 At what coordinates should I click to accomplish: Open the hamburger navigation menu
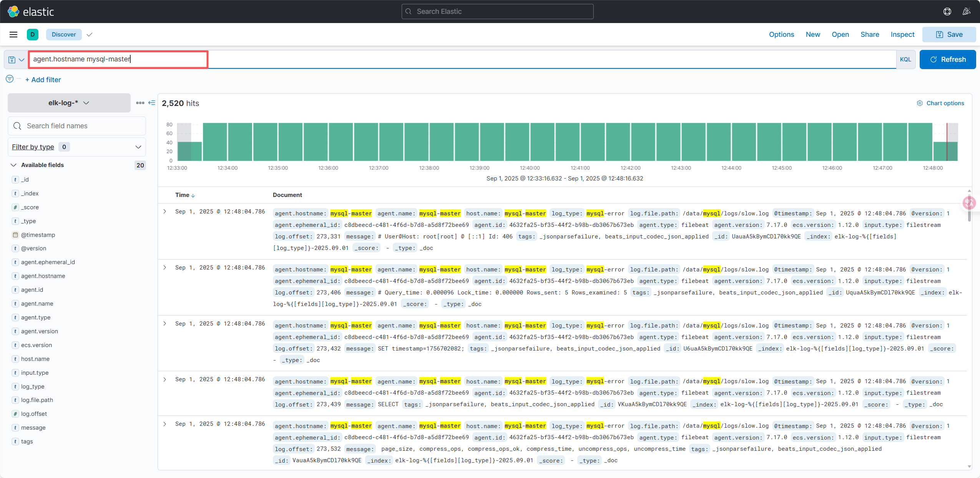click(x=13, y=35)
